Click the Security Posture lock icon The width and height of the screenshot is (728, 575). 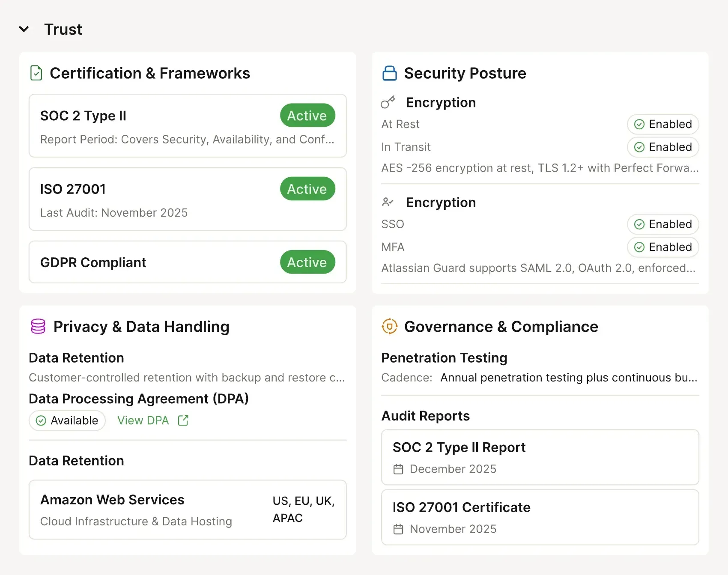[x=389, y=73]
